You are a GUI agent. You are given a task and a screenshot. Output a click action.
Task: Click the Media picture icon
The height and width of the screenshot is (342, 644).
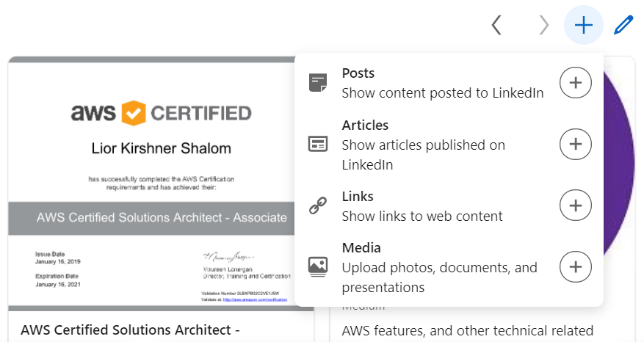pos(318,266)
